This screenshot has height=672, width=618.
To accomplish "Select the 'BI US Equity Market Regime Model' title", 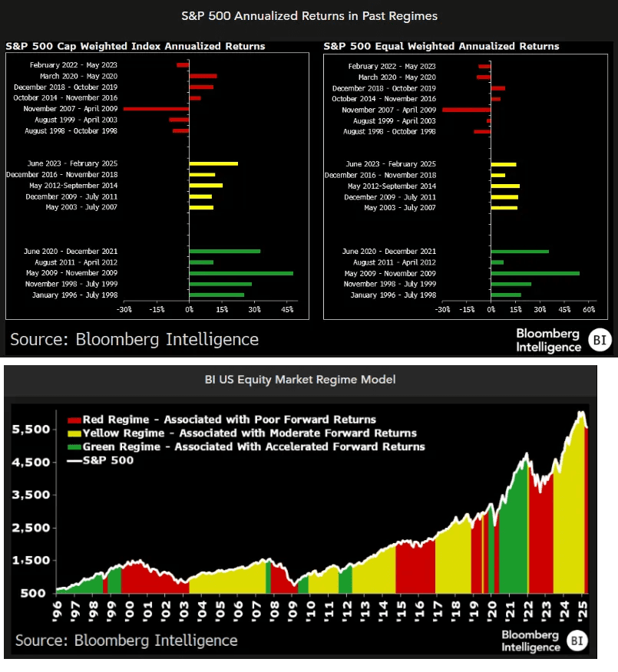I will (300, 380).
